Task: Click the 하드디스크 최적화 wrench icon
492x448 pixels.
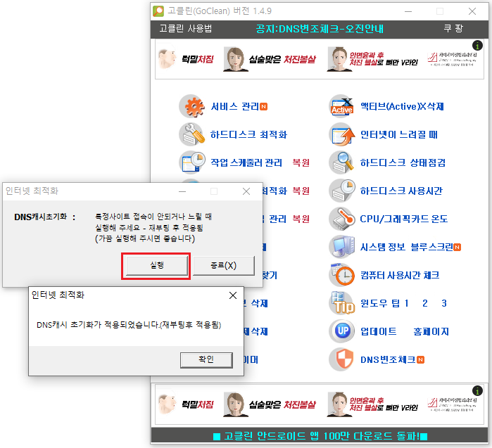Action: tap(192, 134)
